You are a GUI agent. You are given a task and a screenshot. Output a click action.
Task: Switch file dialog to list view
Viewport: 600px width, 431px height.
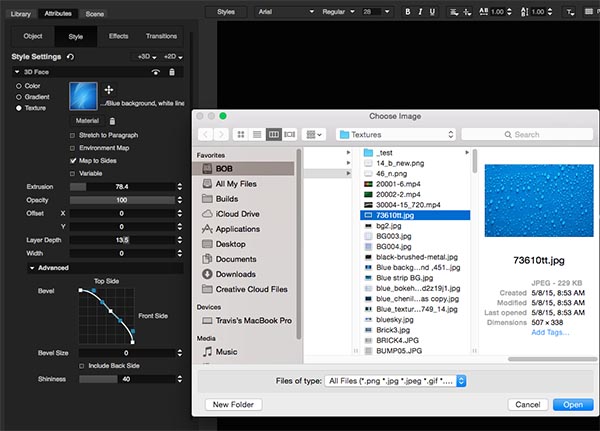coord(258,134)
